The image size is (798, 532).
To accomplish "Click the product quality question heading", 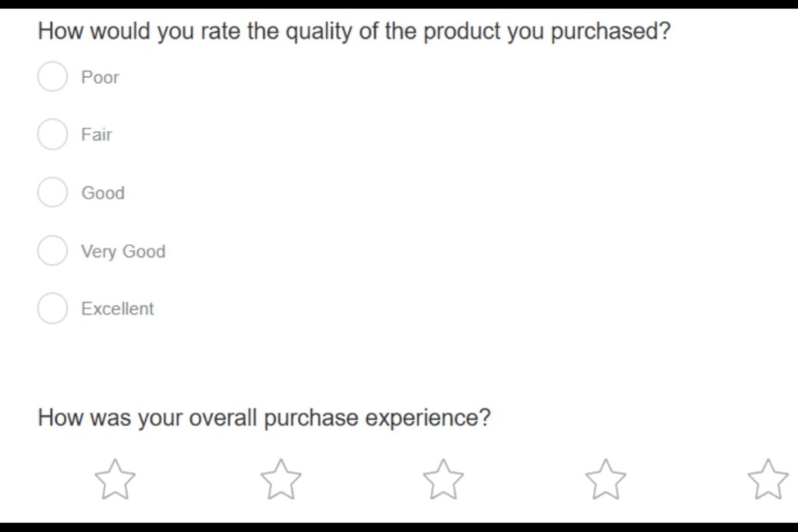I will [x=354, y=32].
